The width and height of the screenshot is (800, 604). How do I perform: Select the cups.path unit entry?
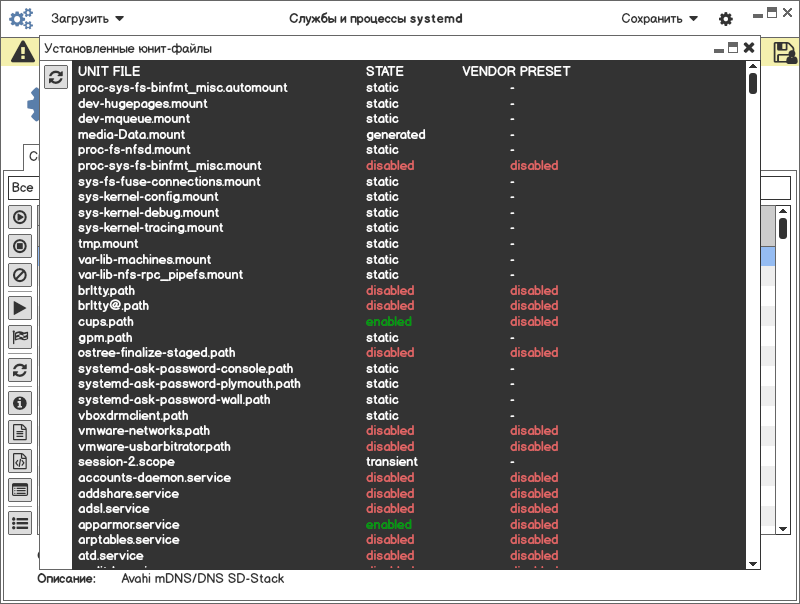pos(106,322)
